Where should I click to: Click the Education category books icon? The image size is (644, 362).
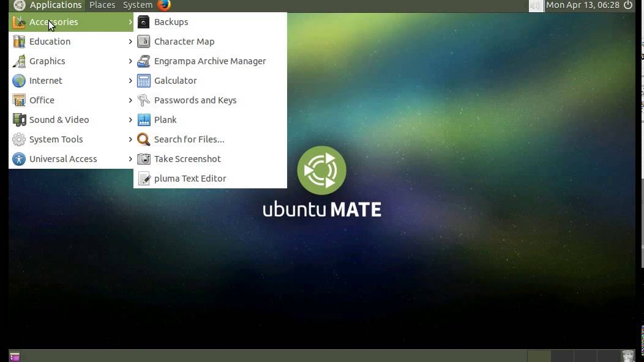coord(19,42)
